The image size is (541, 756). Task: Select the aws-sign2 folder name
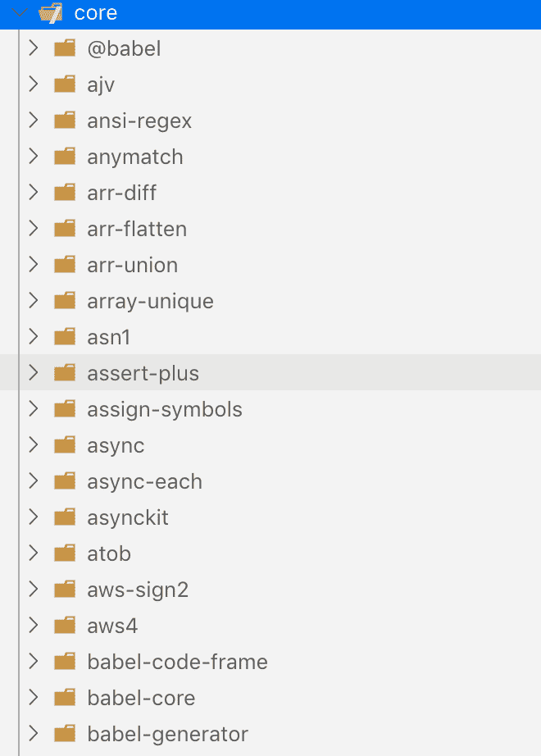(138, 590)
